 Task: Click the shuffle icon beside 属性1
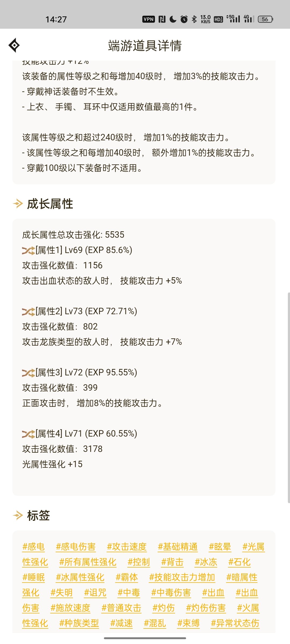click(x=28, y=250)
